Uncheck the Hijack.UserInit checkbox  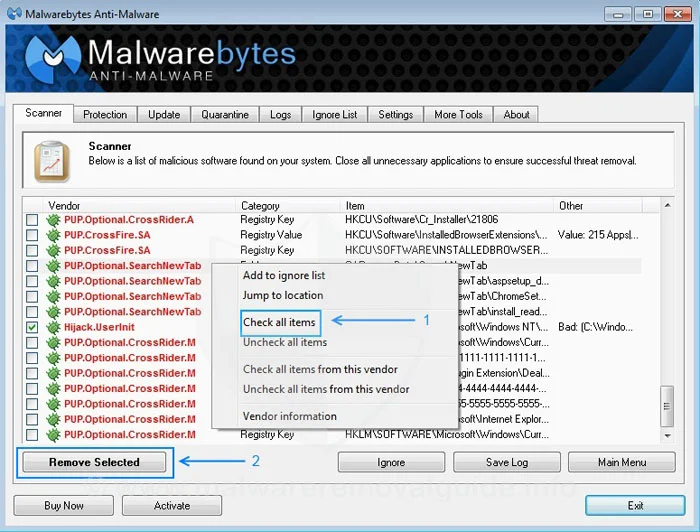pyautogui.click(x=32, y=327)
